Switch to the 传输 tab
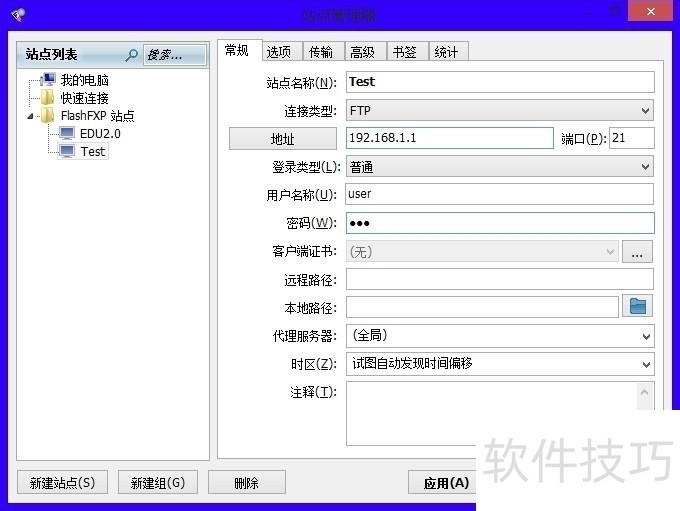This screenshot has height=511, width=680. coord(321,52)
